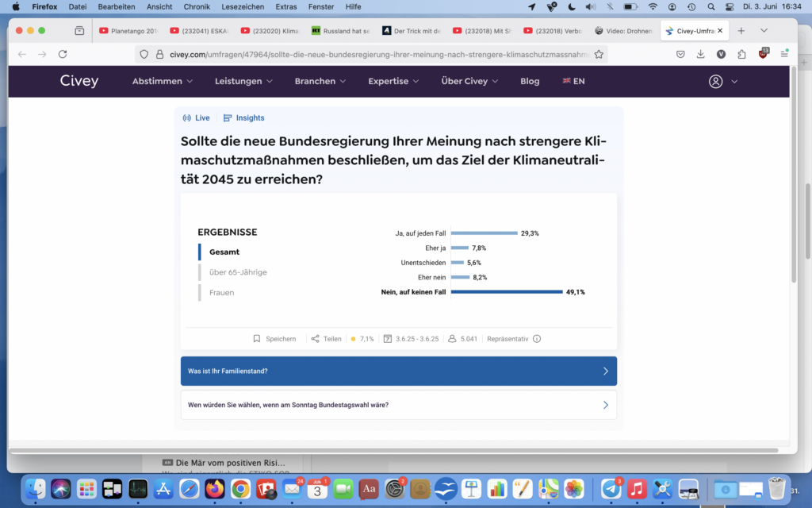This screenshot has height=508, width=812.
Task: Reload the page with the refresh icon
Action: 63,55
